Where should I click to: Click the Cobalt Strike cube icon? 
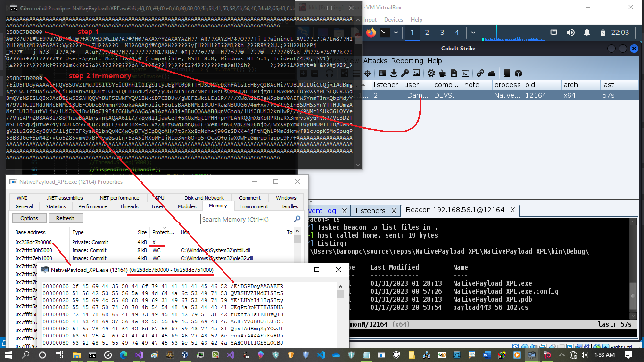click(x=518, y=73)
